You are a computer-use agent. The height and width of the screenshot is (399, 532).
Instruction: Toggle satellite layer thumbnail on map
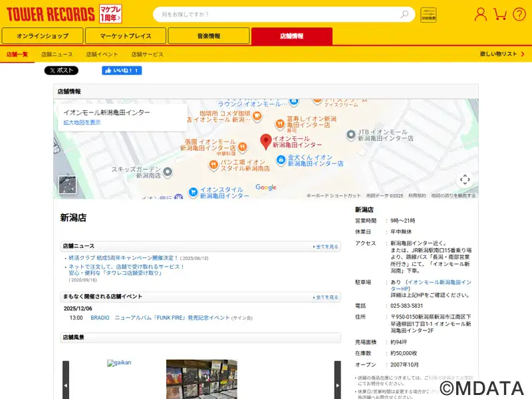point(67,185)
